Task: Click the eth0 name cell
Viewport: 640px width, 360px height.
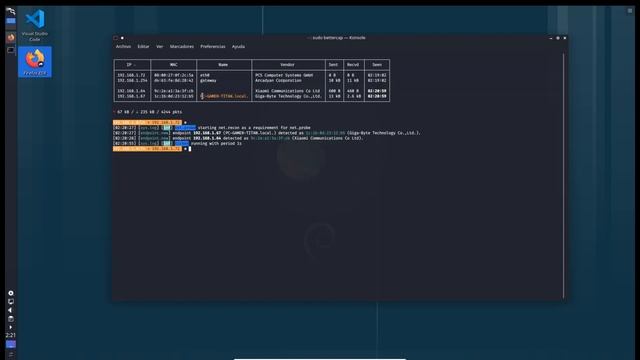Action: (x=204, y=76)
